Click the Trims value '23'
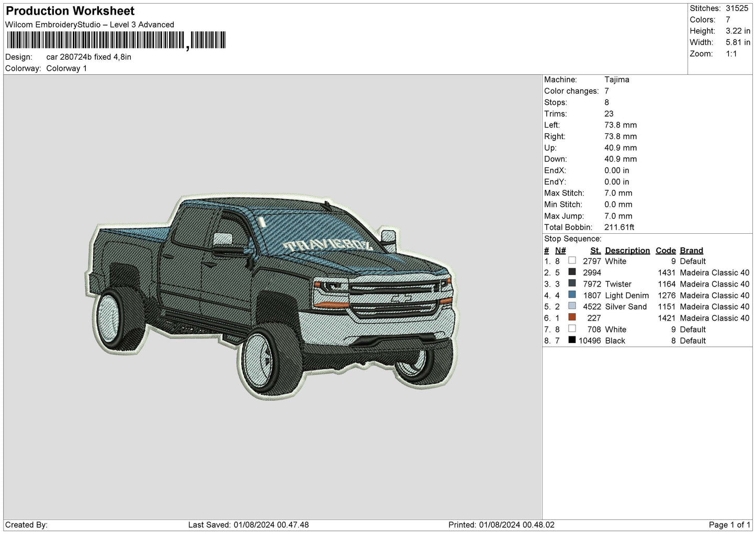The image size is (756, 534). click(608, 113)
